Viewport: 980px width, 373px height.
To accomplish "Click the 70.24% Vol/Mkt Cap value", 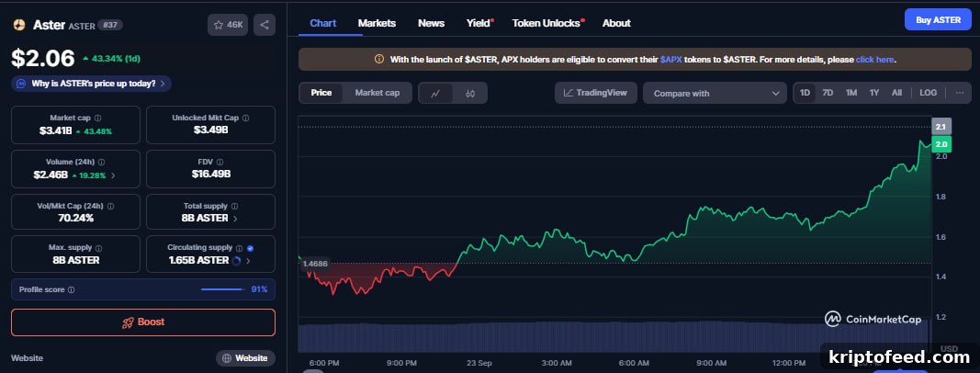I will (x=75, y=218).
